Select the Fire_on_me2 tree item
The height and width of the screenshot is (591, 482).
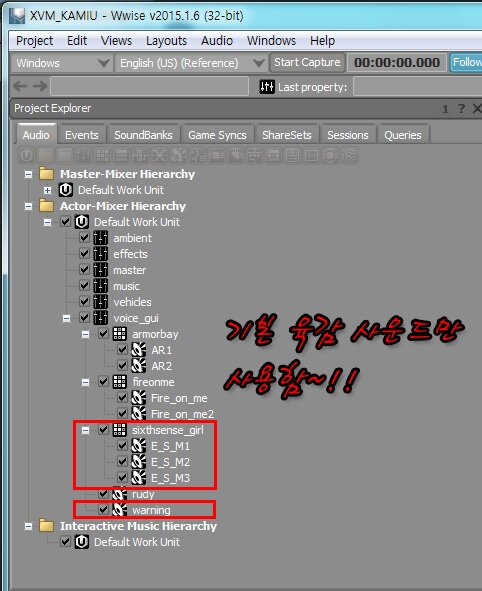click(182, 414)
